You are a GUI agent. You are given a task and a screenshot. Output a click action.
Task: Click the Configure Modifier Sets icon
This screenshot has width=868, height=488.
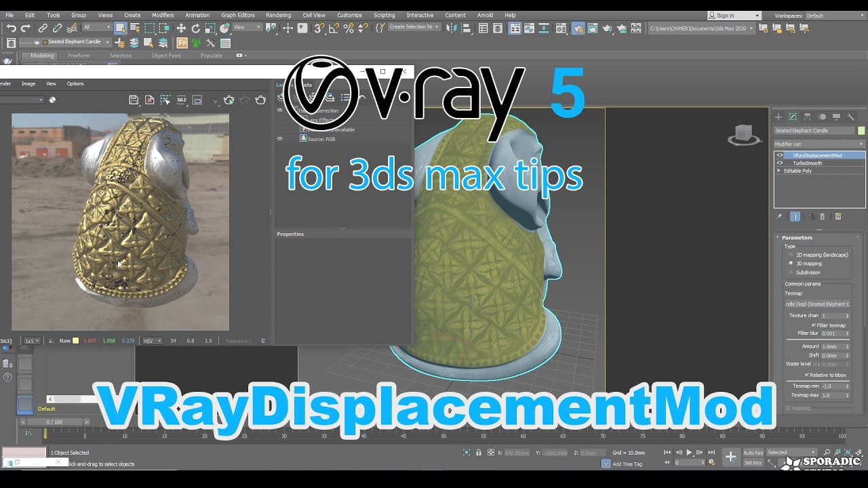[838, 216]
